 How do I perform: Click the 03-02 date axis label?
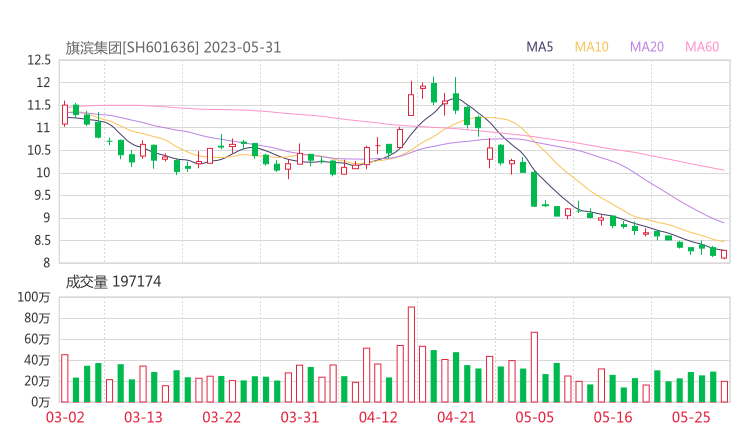pyautogui.click(x=65, y=417)
